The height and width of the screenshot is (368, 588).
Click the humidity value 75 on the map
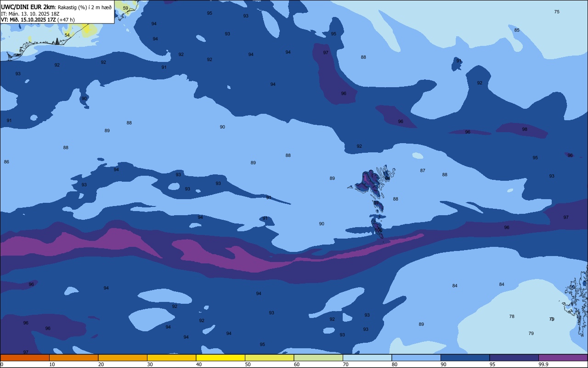point(557,12)
